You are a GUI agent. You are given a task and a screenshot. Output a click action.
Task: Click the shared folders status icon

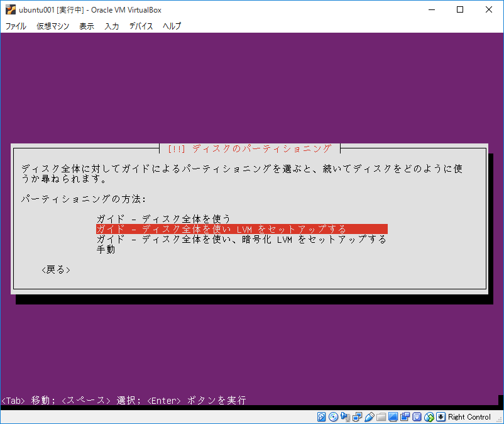click(381, 416)
